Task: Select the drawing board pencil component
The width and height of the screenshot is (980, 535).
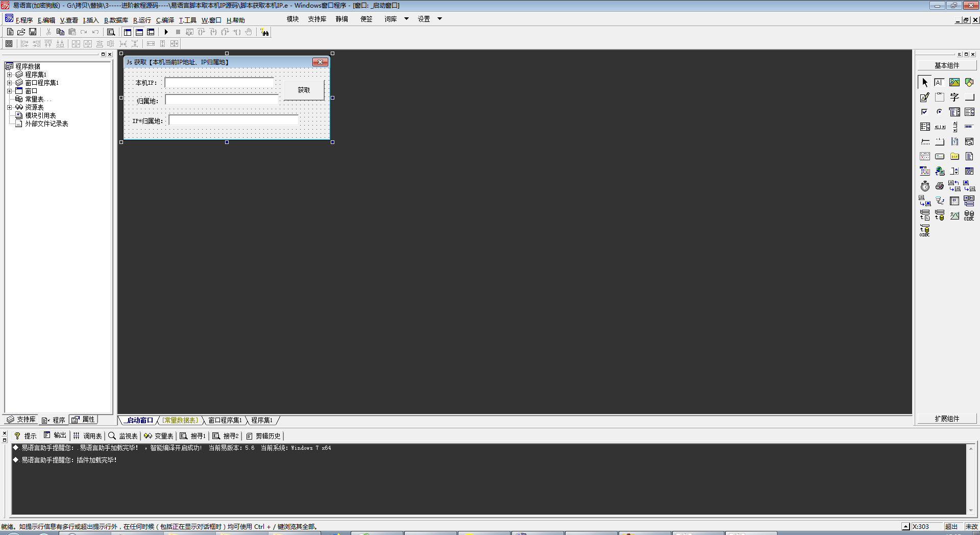Action: click(x=925, y=97)
